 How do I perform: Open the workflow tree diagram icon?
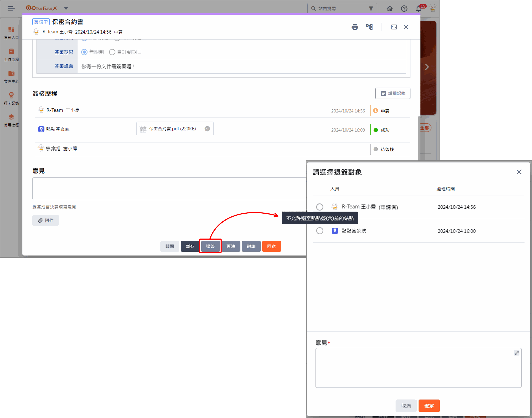coord(369,27)
